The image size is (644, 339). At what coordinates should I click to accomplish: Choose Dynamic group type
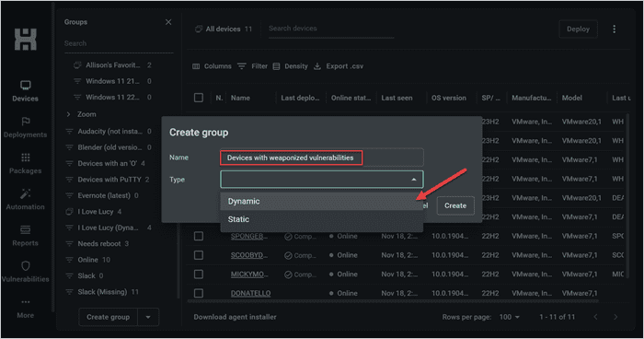(x=322, y=201)
